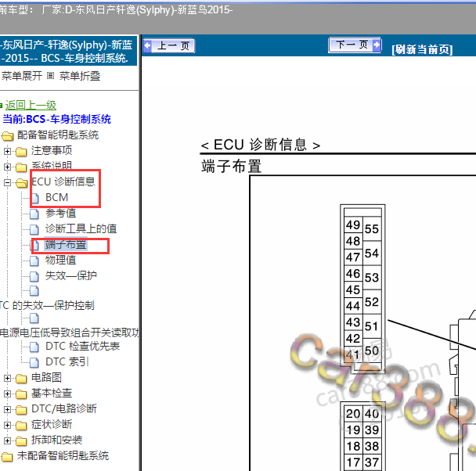Image resolution: width=476 pixels, height=471 pixels.
Task: Expand the 症状诊断 folder node
Action: click(x=7, y=425)
